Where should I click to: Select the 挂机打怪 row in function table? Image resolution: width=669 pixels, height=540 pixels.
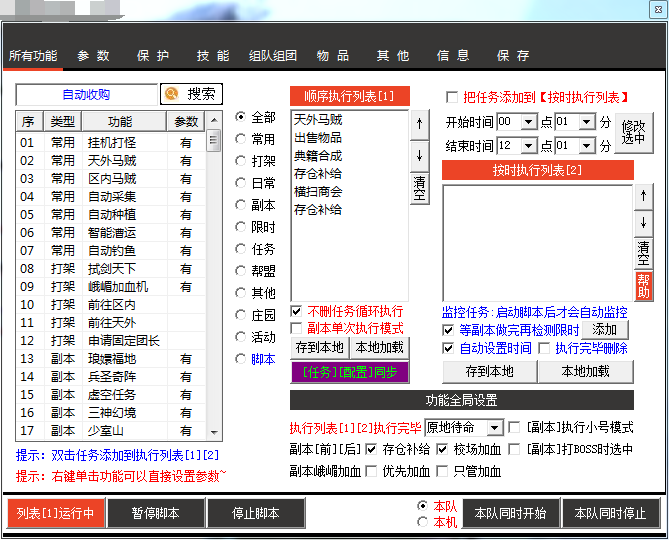pos(111,142)
